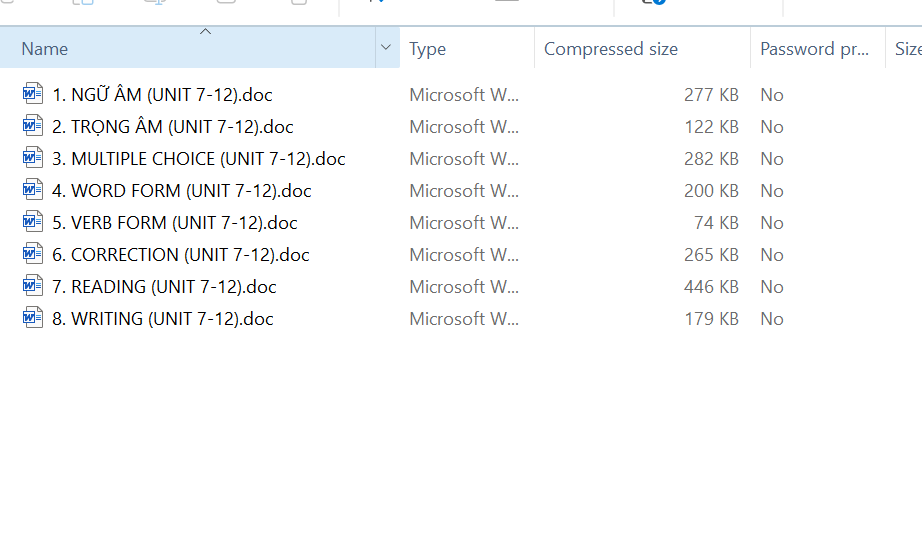This screenshot has width=922, height=556.
Task: Click the document icon for 3. MULTIPLE CHOICE
Action: click(x=33, y=159)
